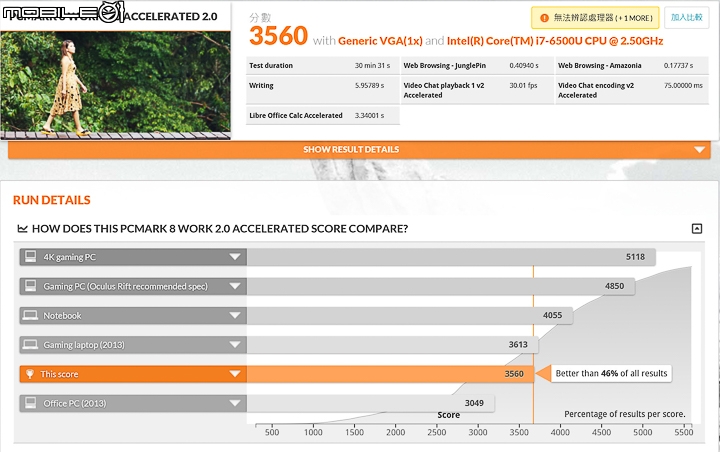Click the Test duration value 30 min 31 s
Image resolution: width=720 pixels, height=452 pixels.
coord(372,66)
